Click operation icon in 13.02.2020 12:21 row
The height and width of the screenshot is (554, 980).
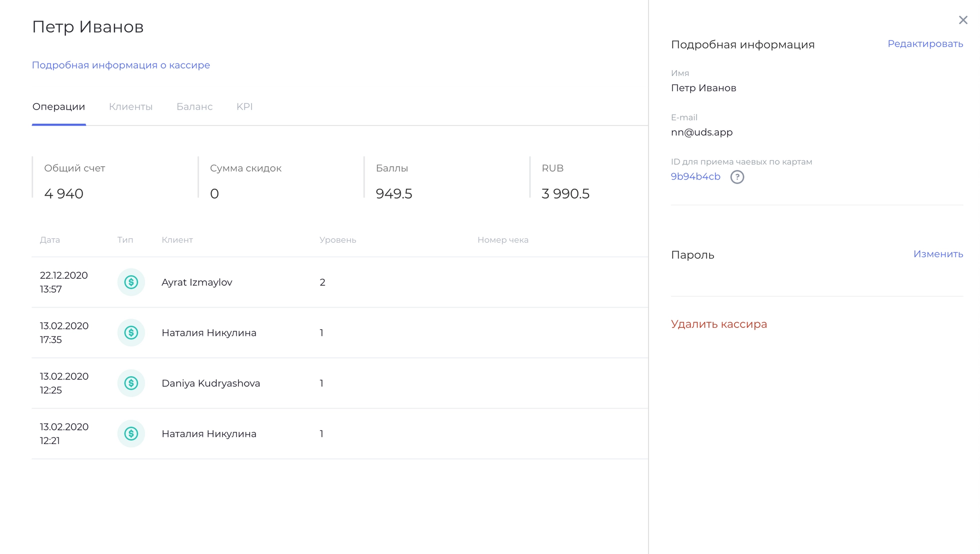point(131,434)
